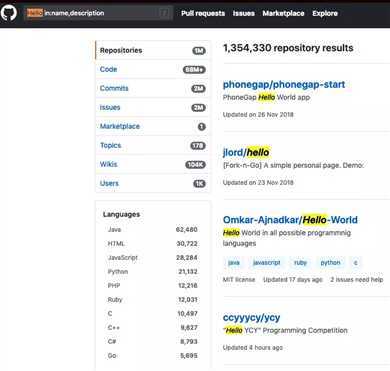Switch to Code search results
Viewport: 390px width, 371px height.
(153, 69)
